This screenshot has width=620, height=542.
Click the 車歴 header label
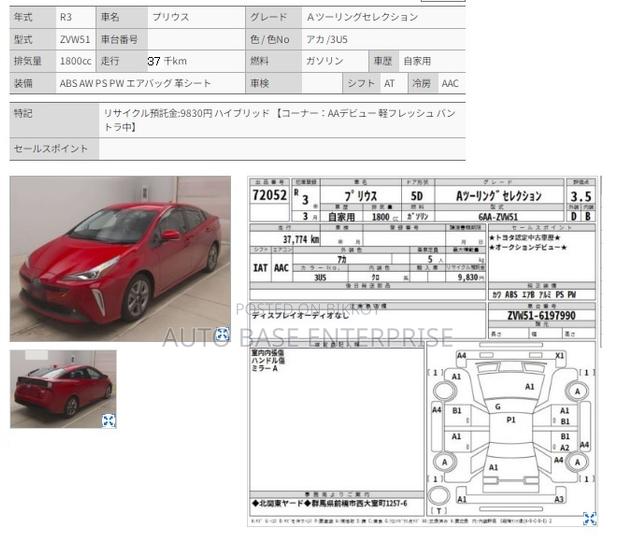pos(383,61)
